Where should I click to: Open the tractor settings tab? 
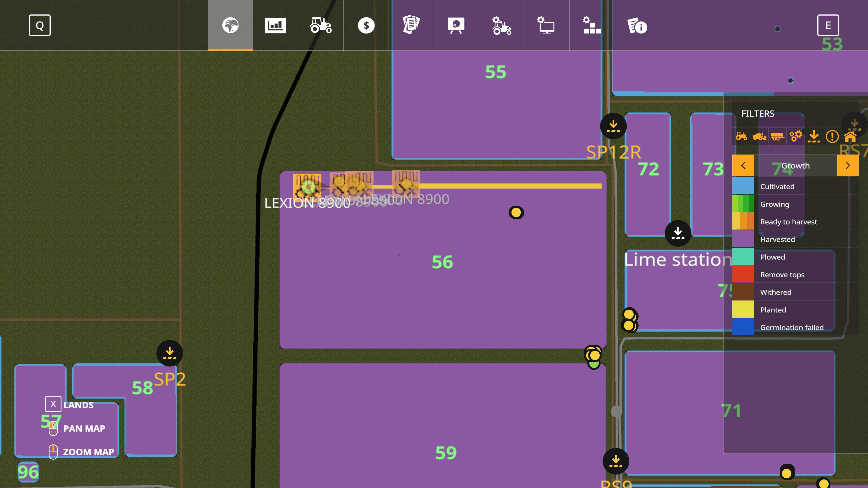point(501,25)
